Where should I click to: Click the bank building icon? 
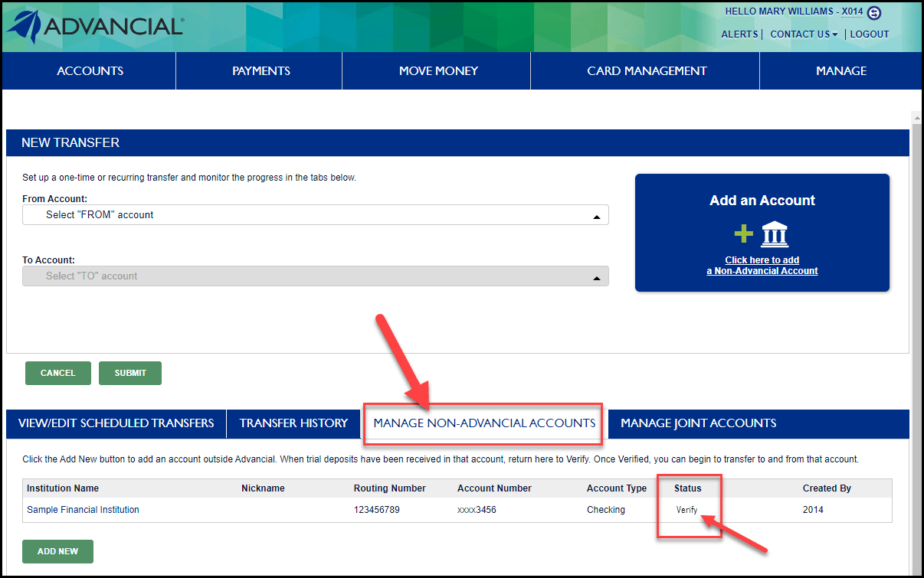[x=775, y=235]
